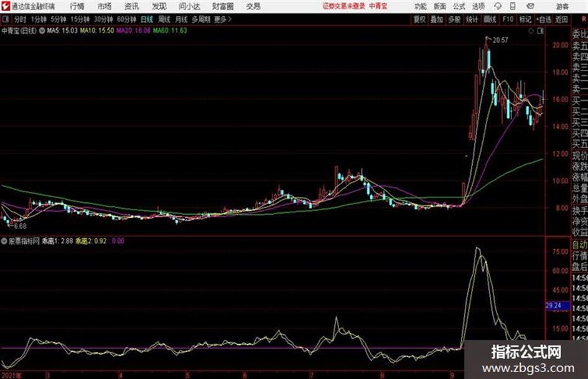Screen dimensions: 588x379
Task: Open the 资讯 menu
Action: 132,6
